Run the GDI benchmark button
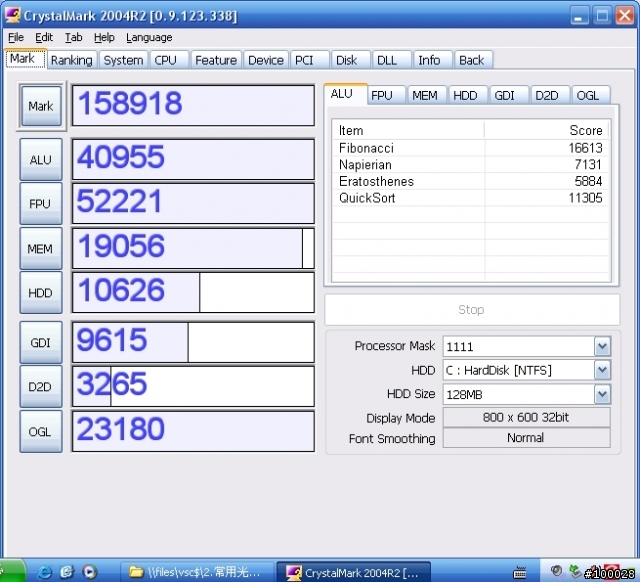Screen dimensions: 640x582 coord(41,342)
